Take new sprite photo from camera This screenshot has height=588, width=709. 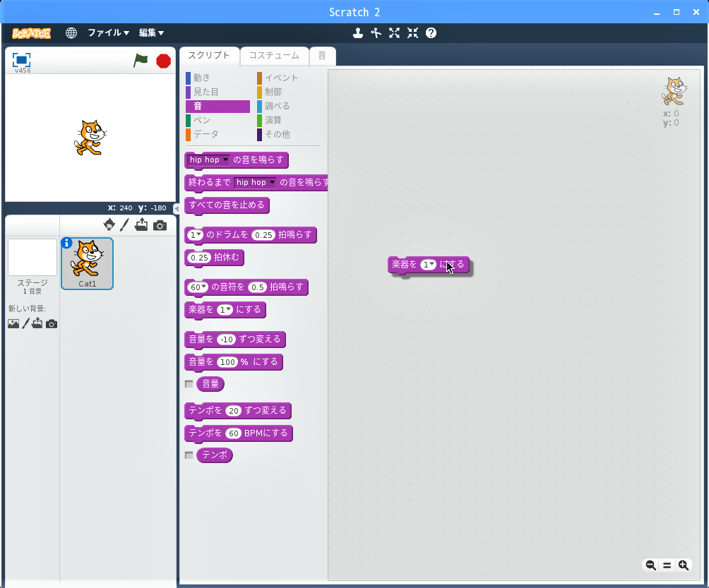(160, 225)
